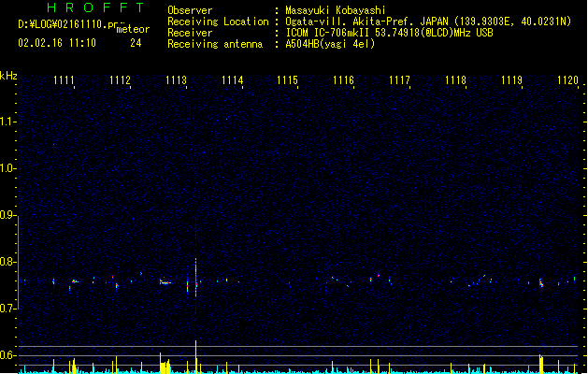Click the 1114 time axis marker
Viewport: 588px width, 374px height.
tap(232, 79)
